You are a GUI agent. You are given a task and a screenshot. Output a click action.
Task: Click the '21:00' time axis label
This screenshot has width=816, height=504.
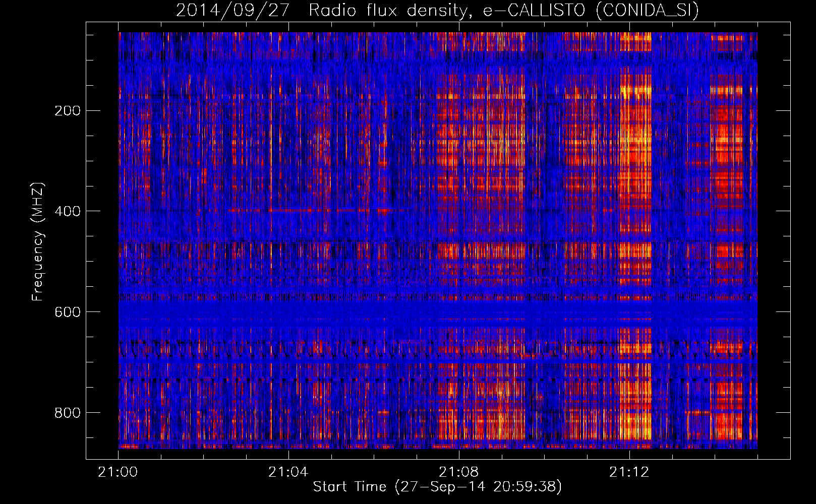118,472
